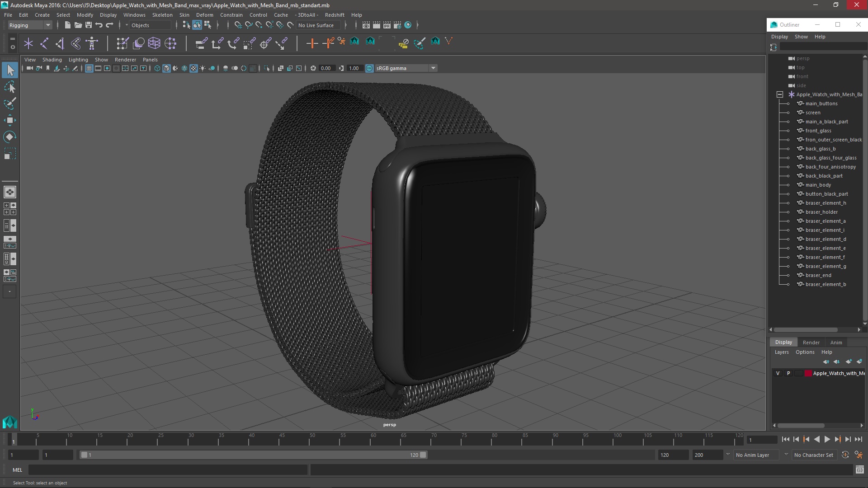Step forward one frame button

click(848, 439)
